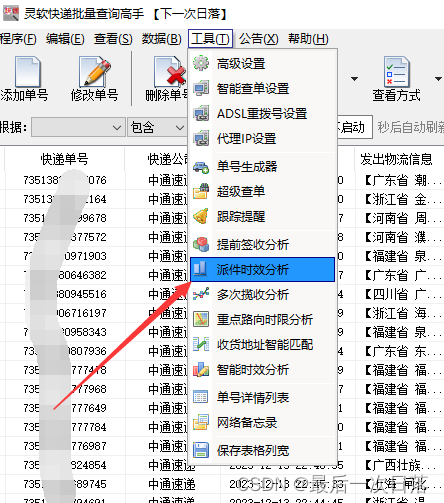The height and width of the screenshot is (503, 444).
Task: Open the 查看(S) menu
Action: click(113, 39)
